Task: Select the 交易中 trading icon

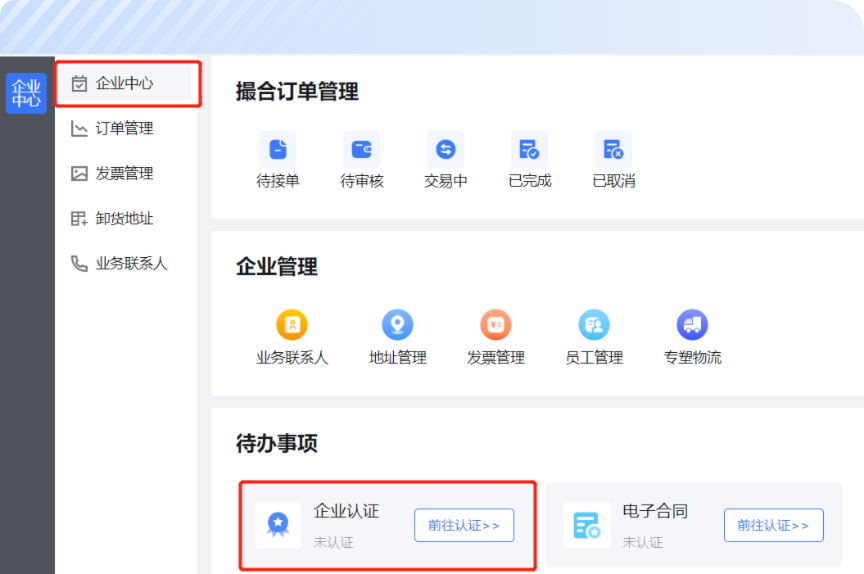Action: tap(446, 149)
